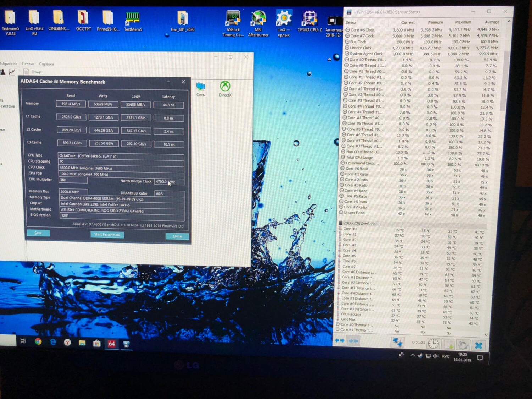Click the Minimum column header in HWiNFO
This screenshot has width=532, height=399.
coord(435,22)
